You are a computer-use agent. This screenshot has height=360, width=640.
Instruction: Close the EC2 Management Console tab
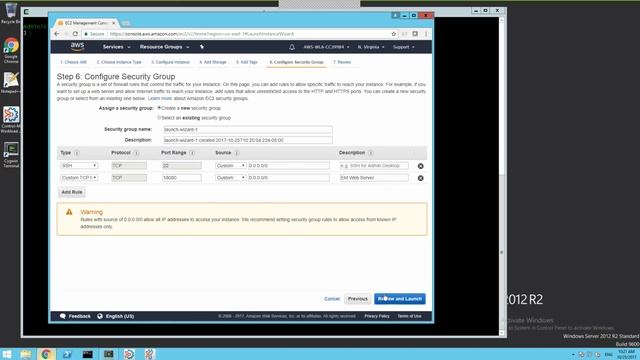[114, 23]
